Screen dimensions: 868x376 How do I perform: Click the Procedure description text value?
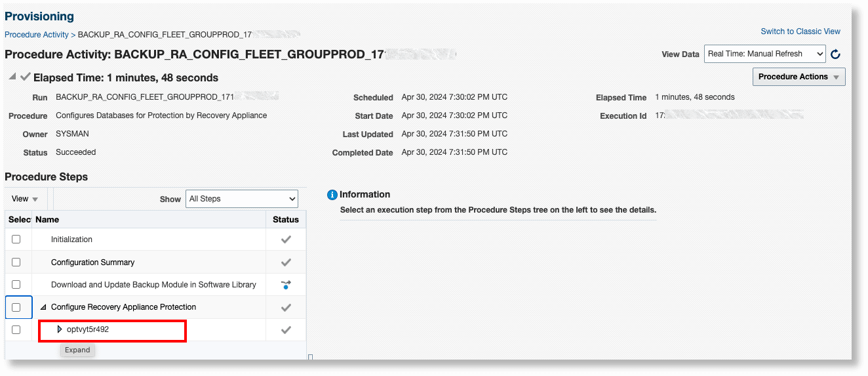click(x=161, y=115)
